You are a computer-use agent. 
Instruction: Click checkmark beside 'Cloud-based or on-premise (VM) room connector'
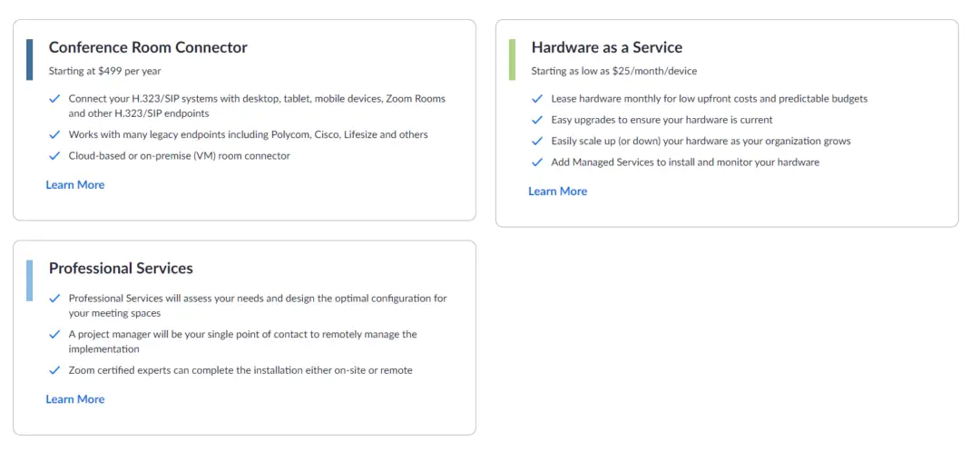54,156
